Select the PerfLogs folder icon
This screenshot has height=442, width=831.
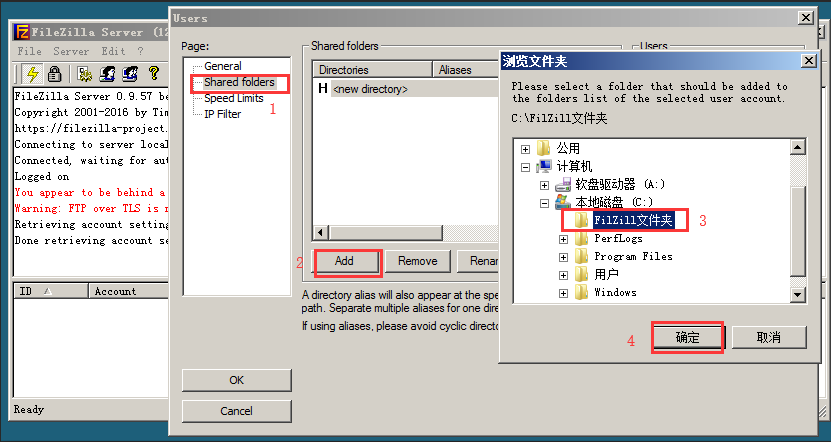581,238
